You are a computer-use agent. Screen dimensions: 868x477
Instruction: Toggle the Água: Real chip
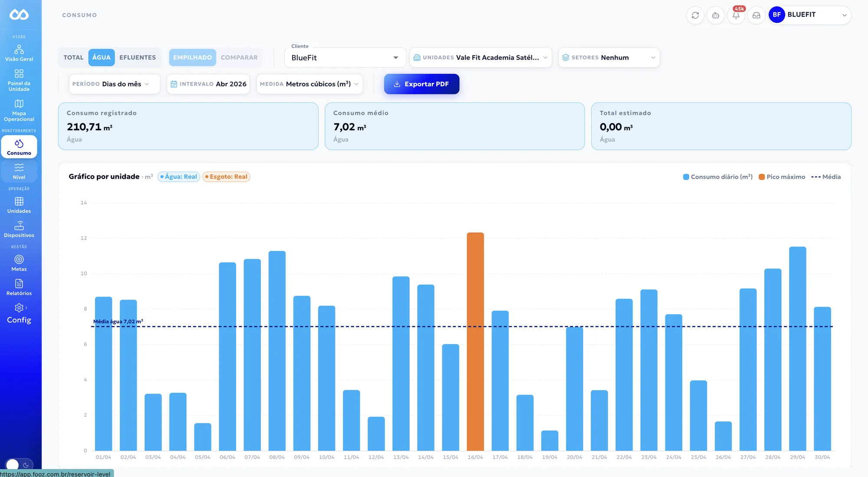tap(179, 177)
